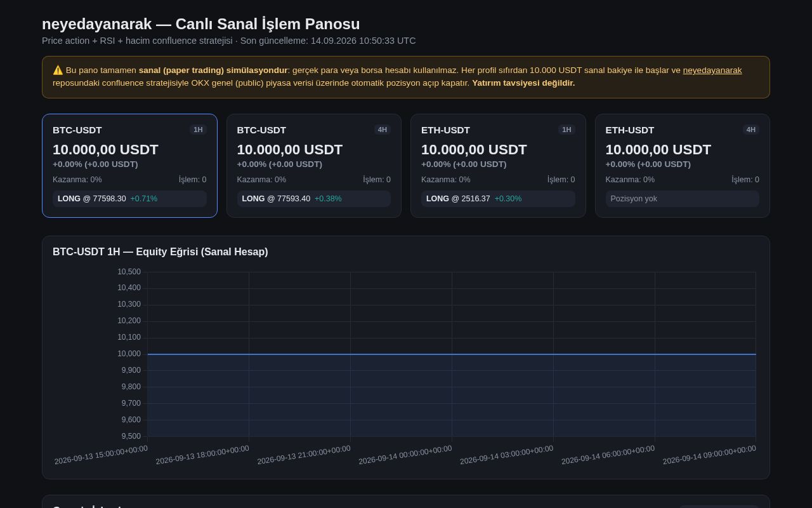The width and height of the screenshot is (812, 508).
Task: Click the LONG @ 2516.37 position row
Action: click(x=498, y=199)
